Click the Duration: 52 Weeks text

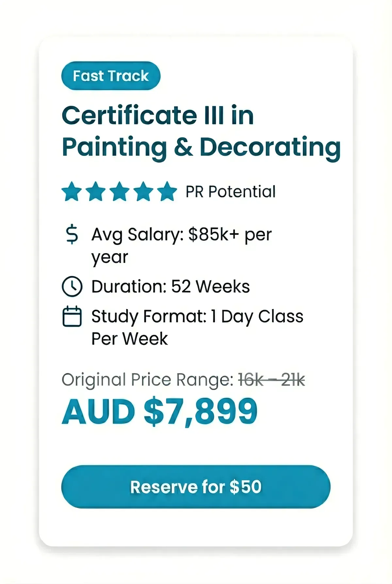pyautogui.click(x=171, y=286)
